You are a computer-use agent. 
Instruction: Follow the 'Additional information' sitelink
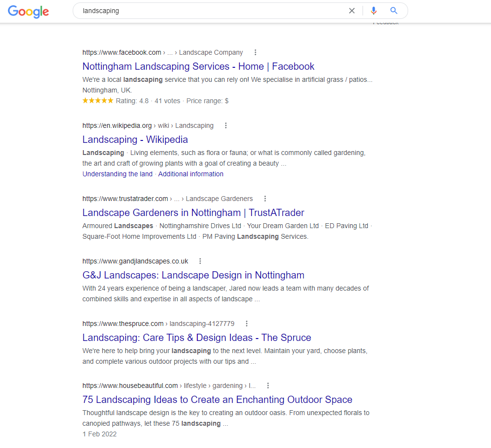click(x=190, y=174)
